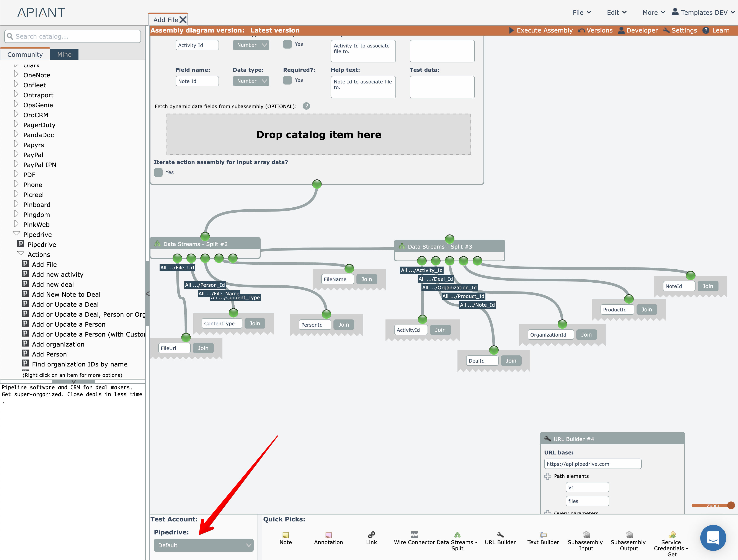The width and height of the screenshot is (738, 560).
Task: Open the Pipedrive test account Default dropdown
Action: (204, 545)
